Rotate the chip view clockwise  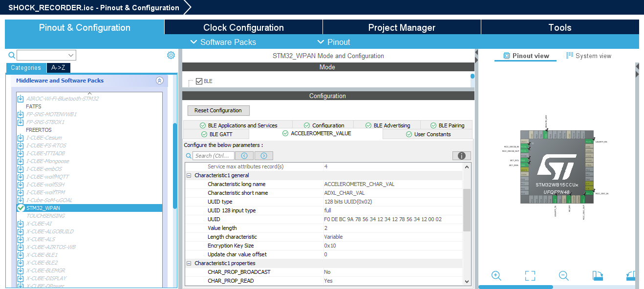(597, 275)
